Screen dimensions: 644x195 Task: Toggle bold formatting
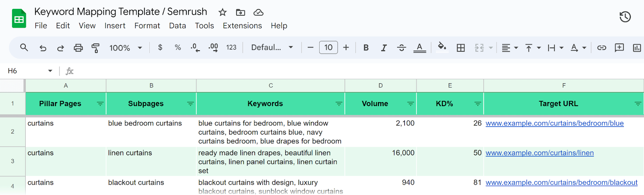(366, 48)
